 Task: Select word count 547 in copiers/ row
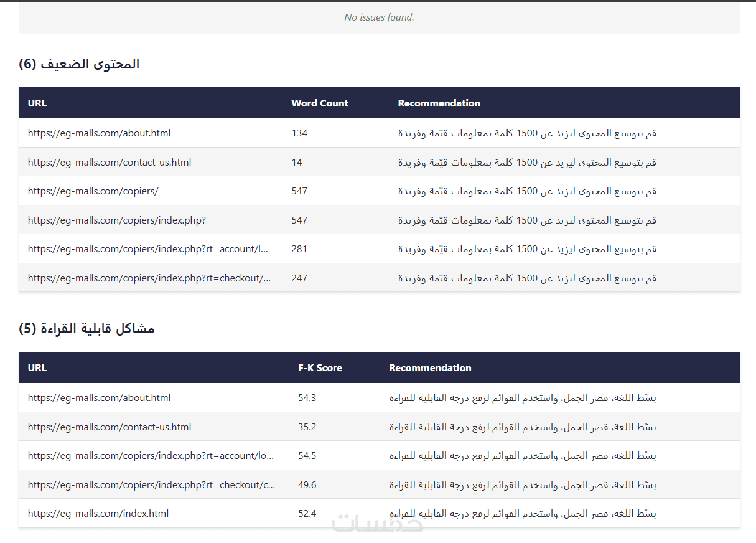coord(299,191)
